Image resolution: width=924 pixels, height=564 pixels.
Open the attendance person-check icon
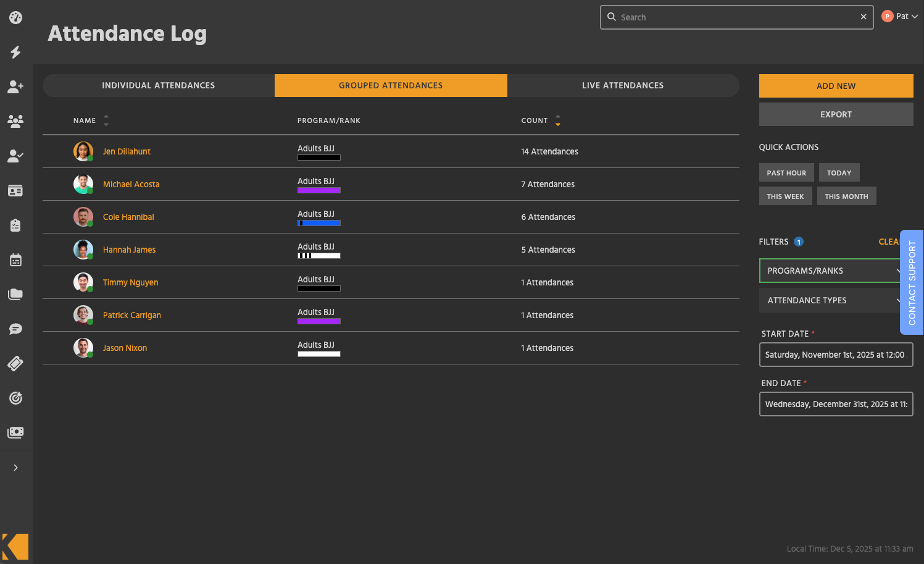15,156
